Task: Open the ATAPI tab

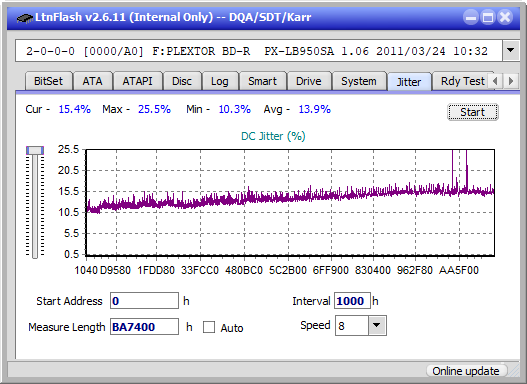Action: point(137,81)
